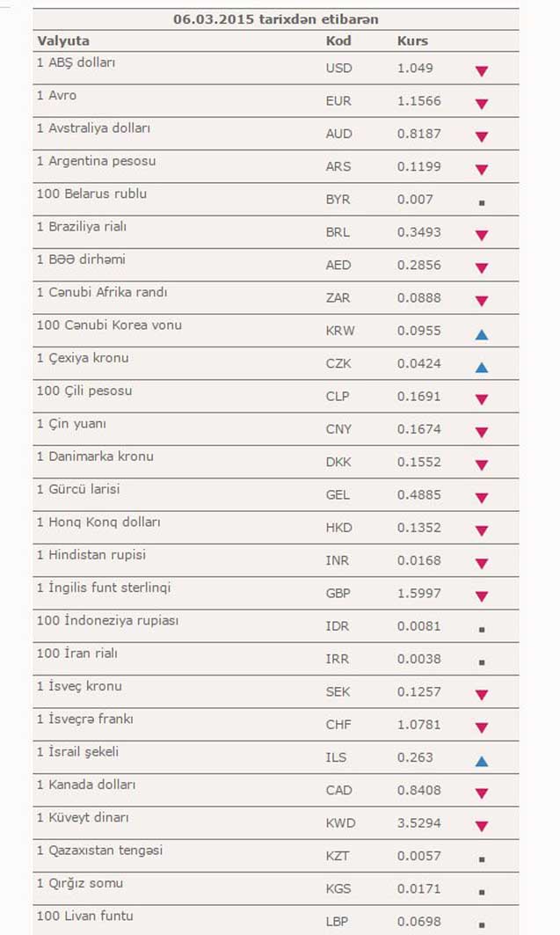This screenshot has height=935, width=560.
Task: Click the Valyuta column header
Action: [63, 41]
